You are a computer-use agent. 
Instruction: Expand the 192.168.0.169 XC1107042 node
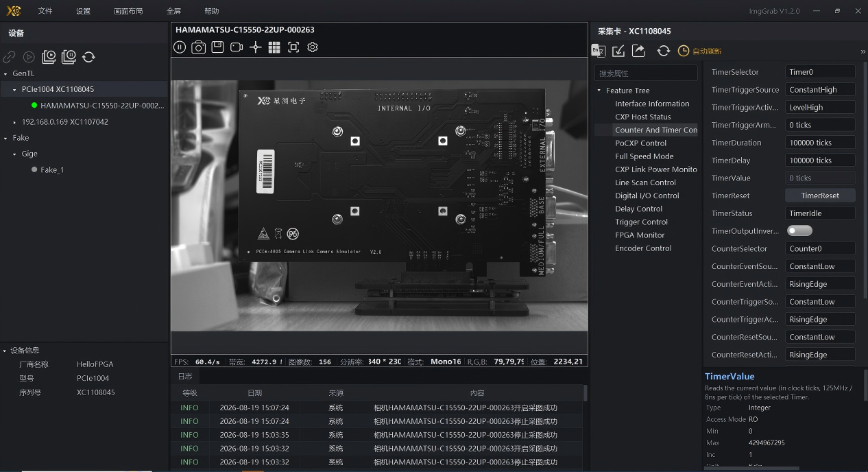click(x=14, y=122)
